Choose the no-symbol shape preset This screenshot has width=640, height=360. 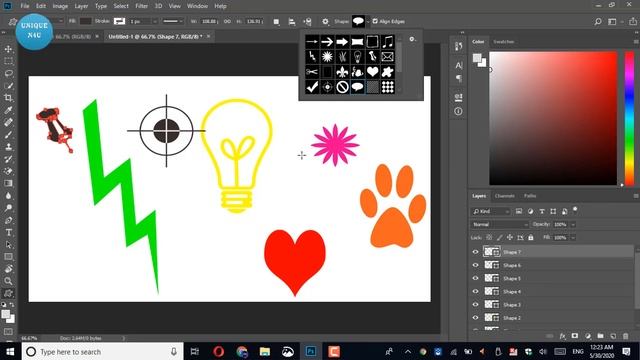coord(342,87)
